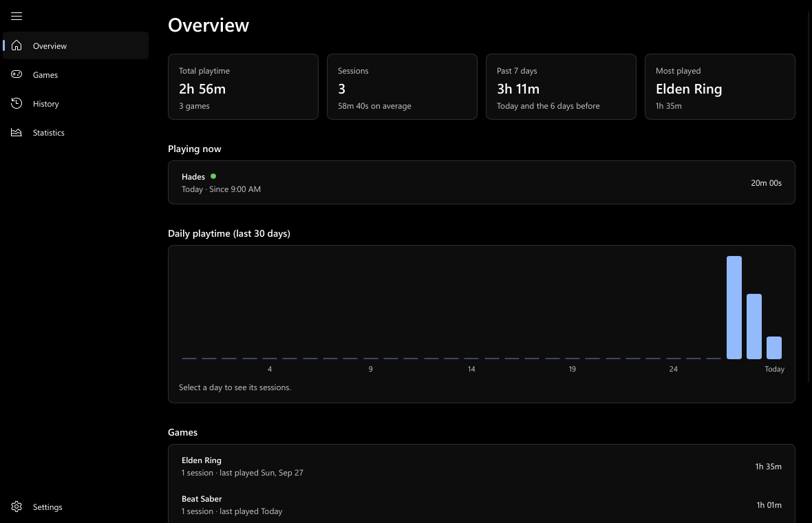Click the green playing indicator beside Hades

pyautogui.click(x=213, y=177)
